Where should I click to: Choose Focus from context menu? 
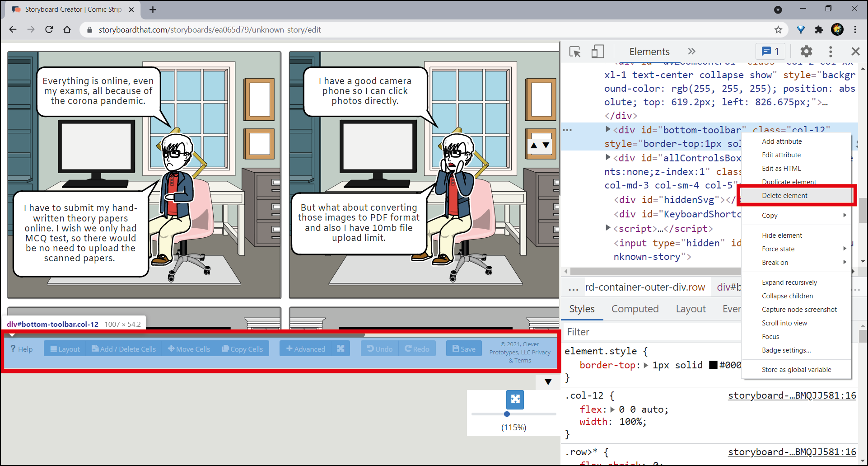click(770, 337)
